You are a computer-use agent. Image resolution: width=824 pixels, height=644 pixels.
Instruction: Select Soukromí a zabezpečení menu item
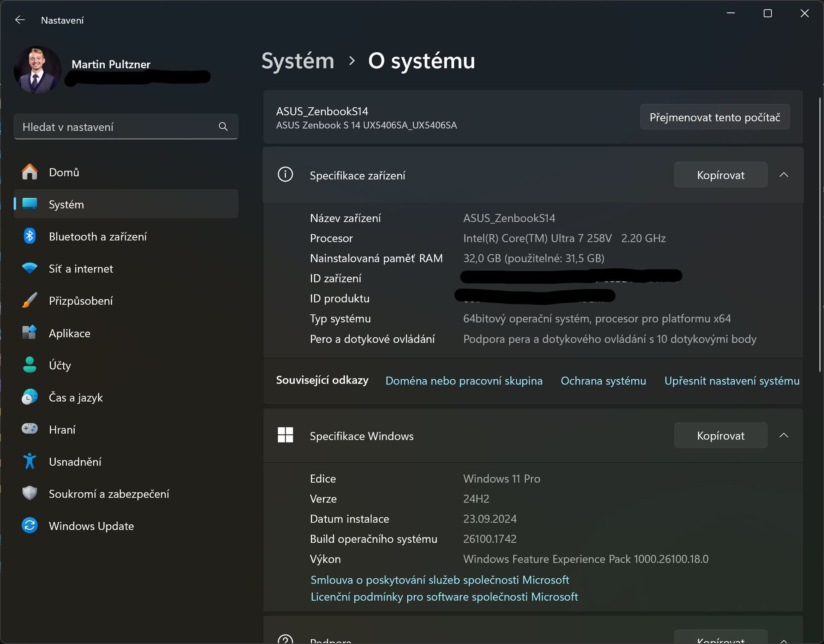(110, 493)
